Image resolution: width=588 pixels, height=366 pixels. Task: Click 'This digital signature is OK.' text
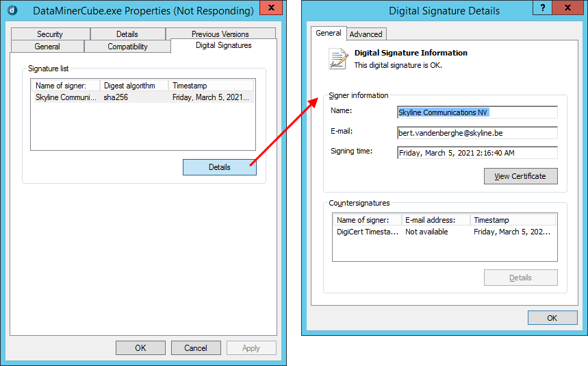point(398,65)
